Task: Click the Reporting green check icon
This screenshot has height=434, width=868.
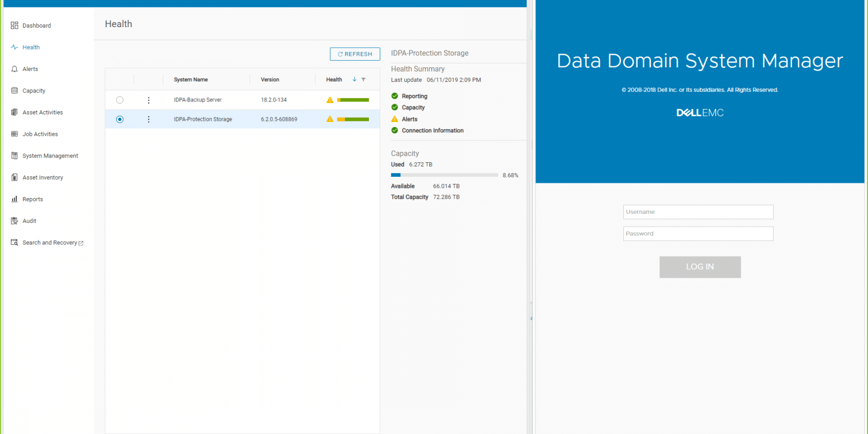Action: [x=395, y=96]
